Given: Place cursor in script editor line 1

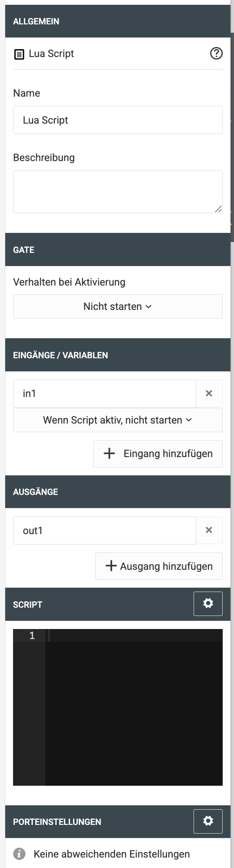Looking at the screenshot, I should click(134, 636).
